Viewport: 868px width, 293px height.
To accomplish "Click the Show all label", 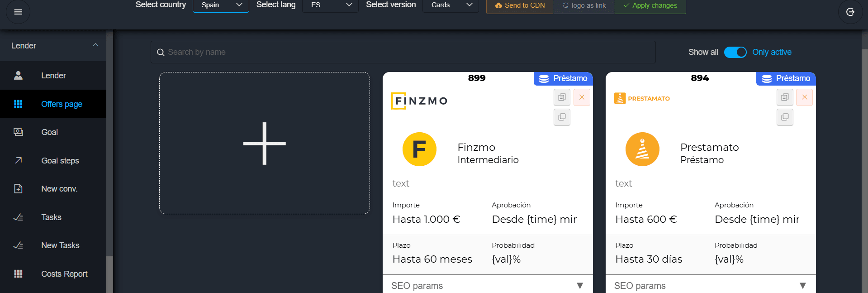I will click(x=703, y=52).
